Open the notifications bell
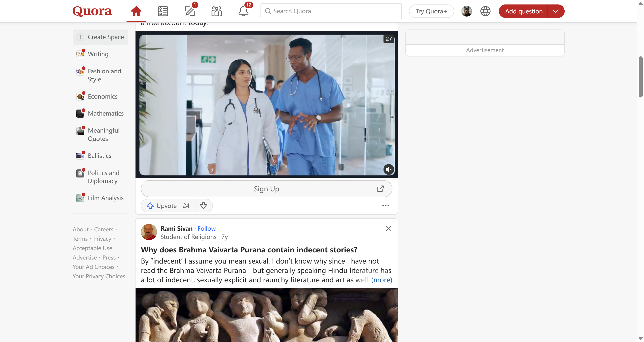The width and height of the screenshot is (644, 342). point(243,11)
